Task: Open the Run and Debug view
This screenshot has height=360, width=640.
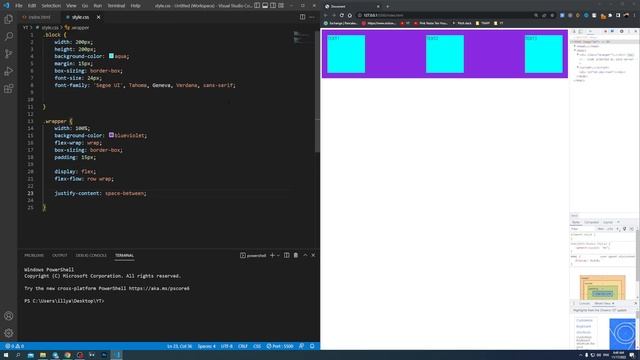Action: [x=9, y=71]
